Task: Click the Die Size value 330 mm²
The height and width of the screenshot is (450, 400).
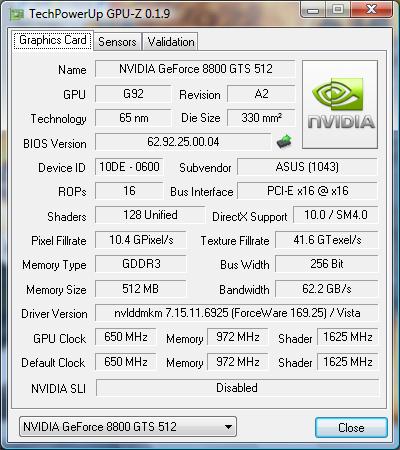Action: (x=261, y=118)
